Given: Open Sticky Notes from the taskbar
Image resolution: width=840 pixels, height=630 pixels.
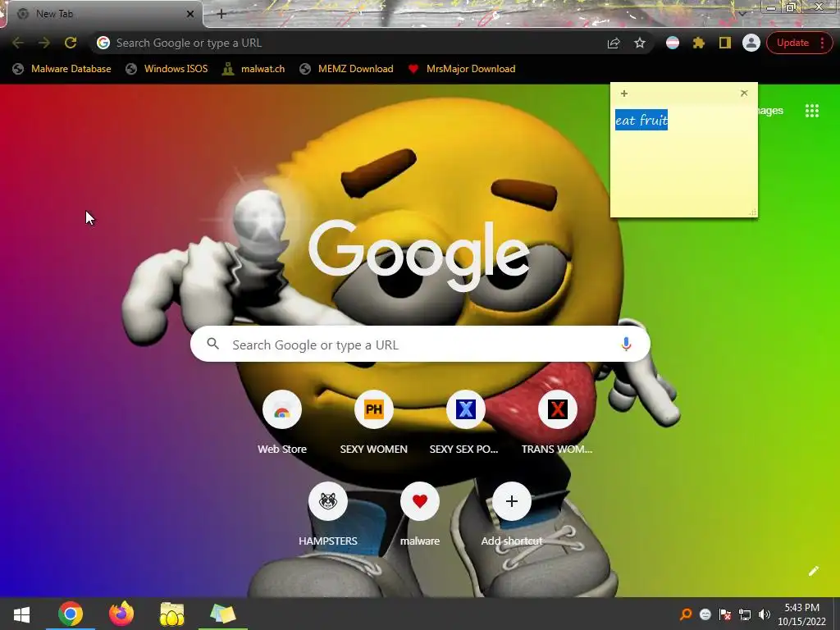Looking at the screenshot, I should (223, 614).
